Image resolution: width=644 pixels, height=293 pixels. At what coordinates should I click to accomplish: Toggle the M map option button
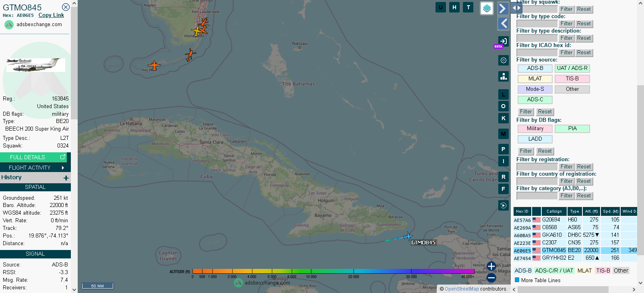point(504,134)
